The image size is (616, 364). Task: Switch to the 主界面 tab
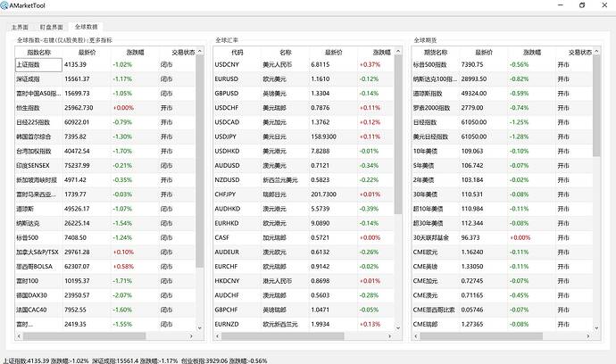click(20, 27)
